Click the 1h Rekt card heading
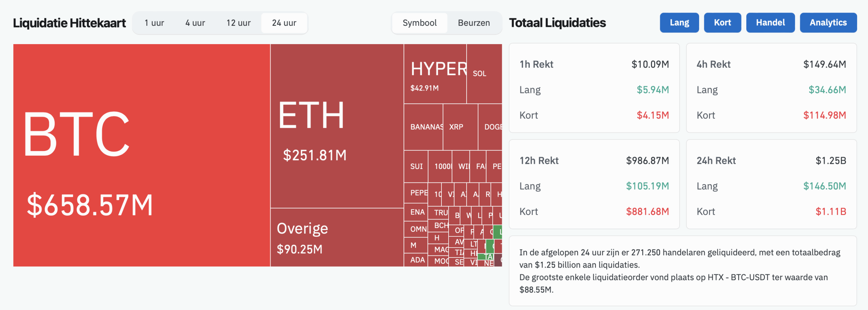 [536, 64]
